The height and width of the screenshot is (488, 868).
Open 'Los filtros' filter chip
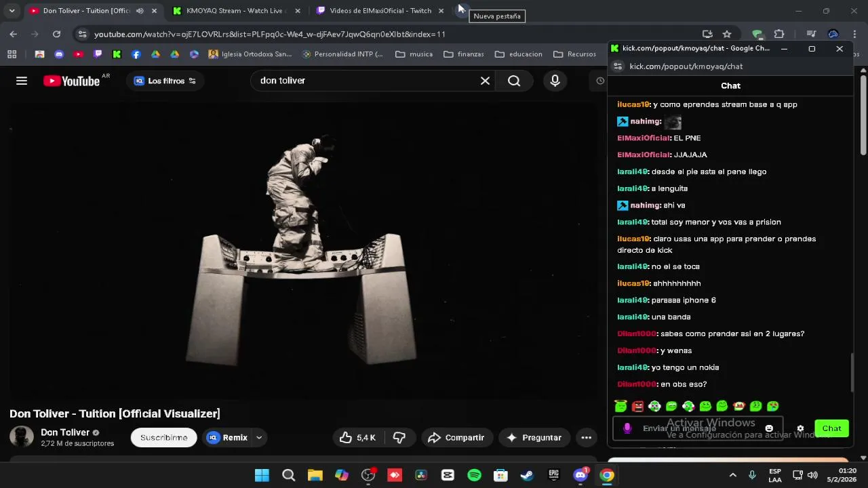tap(165, 81)
